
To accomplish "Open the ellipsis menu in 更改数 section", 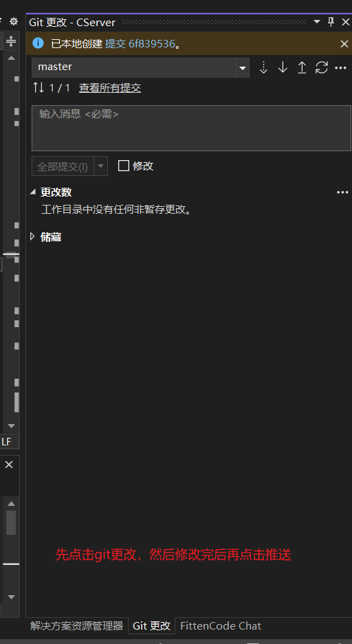I will [x=342, y=192].
